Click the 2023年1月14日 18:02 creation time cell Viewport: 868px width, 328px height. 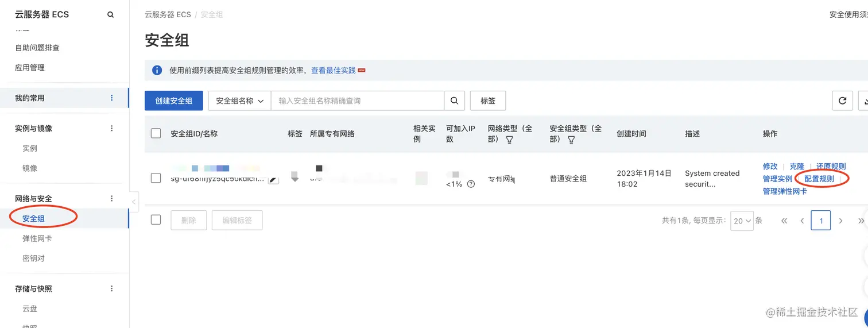point(644,179)
